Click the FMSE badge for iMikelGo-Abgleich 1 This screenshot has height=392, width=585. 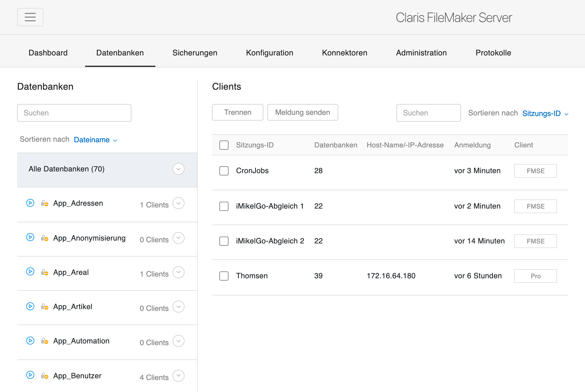click(x=536, y=206)
